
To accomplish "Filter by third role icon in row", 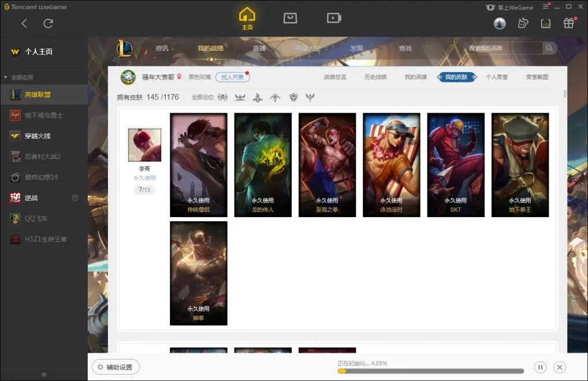I will (258, 98).
